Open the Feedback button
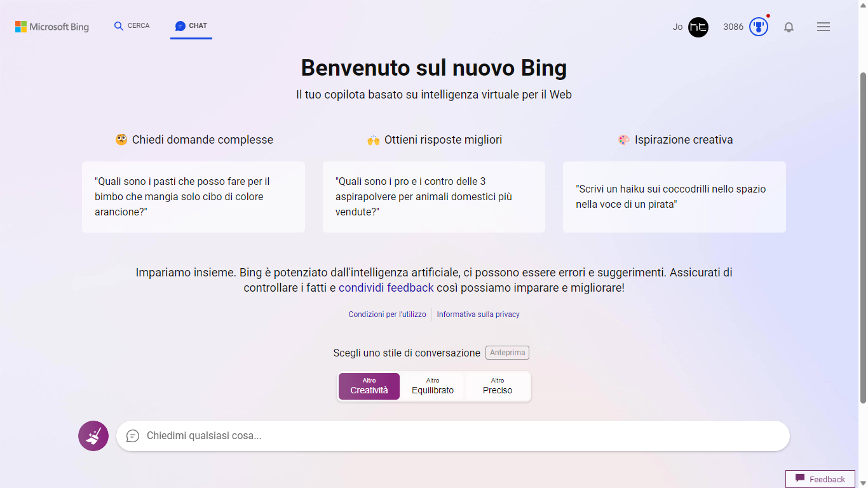Screen dimensions: 868x488 pyautogui.click(x=820, y=479)
